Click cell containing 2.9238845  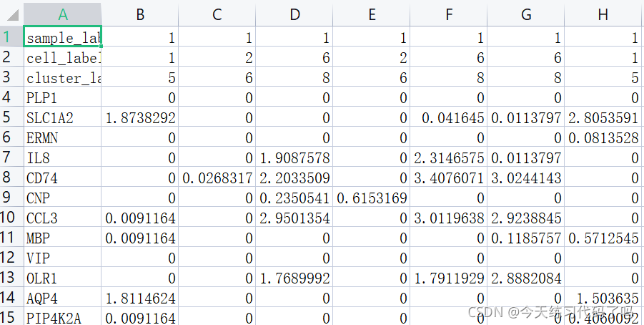526,217
